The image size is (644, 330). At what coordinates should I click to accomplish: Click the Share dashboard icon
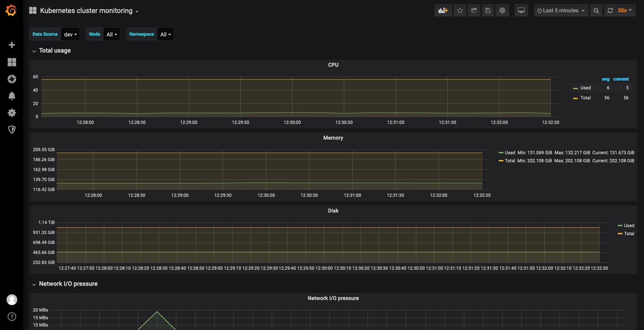coord(474,11)
